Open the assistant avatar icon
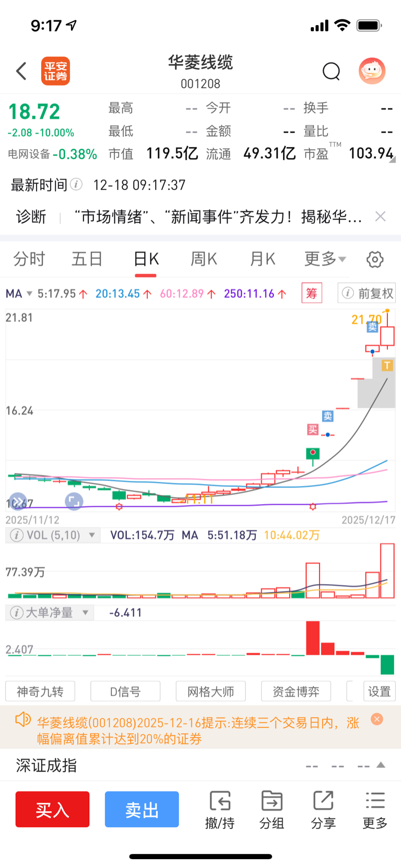The image size is (401, 868). coord(372,71)
